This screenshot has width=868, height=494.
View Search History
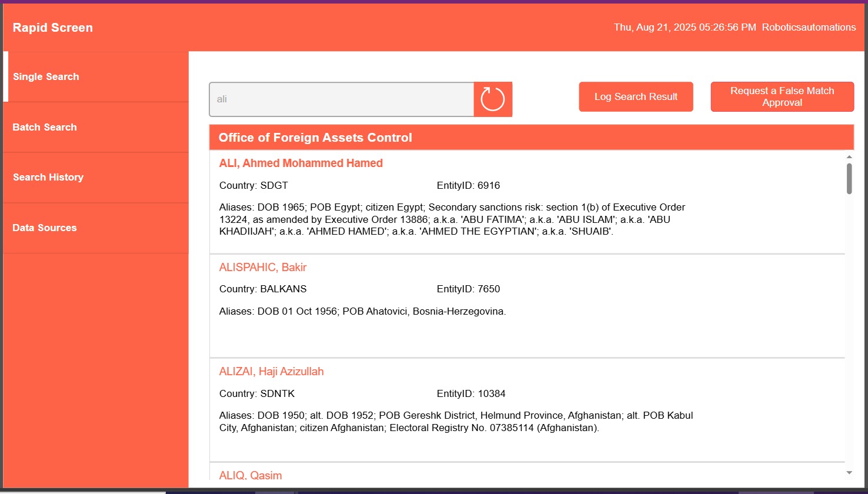[48, 177]
